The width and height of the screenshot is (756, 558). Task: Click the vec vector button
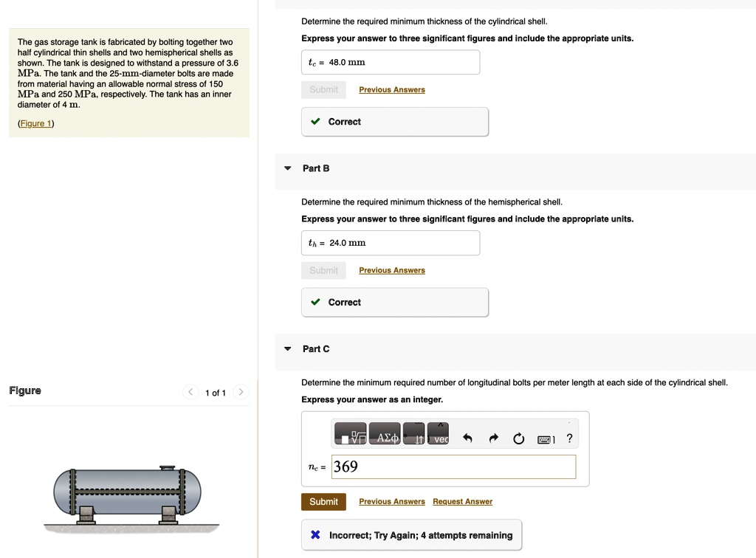pyautogui.click(x=438, y=434)
